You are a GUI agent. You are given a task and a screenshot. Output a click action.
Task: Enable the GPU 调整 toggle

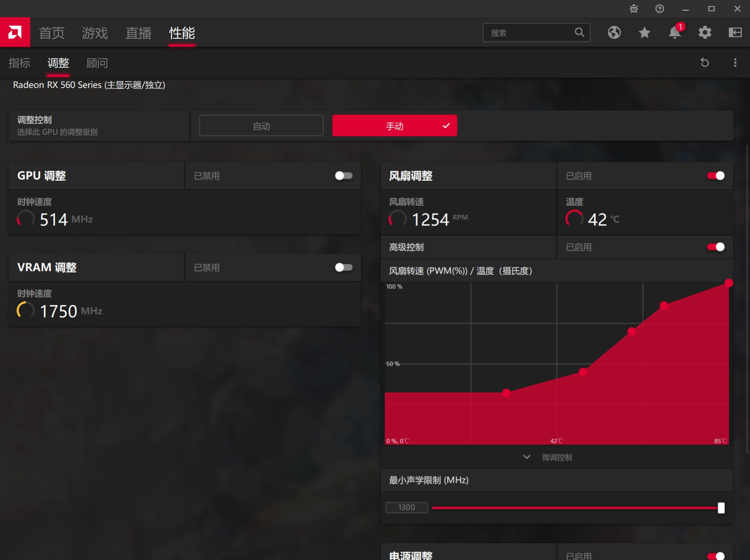344,176
